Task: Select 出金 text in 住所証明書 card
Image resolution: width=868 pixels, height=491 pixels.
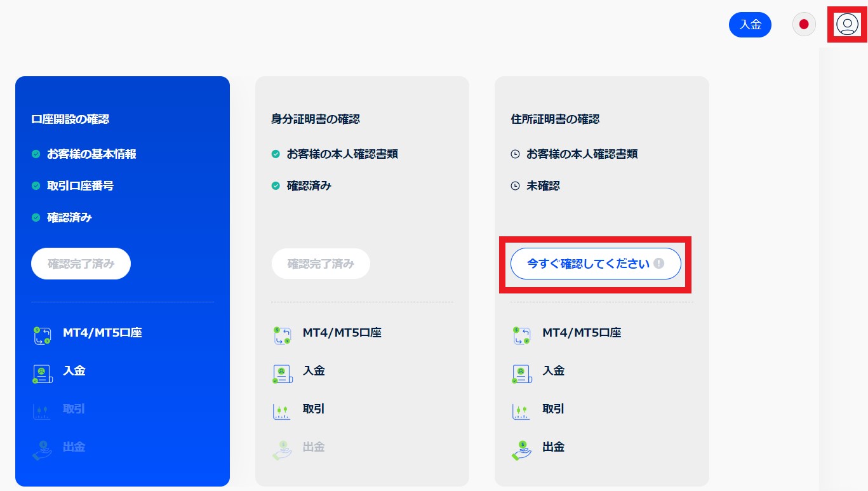Action: point(553,447)
